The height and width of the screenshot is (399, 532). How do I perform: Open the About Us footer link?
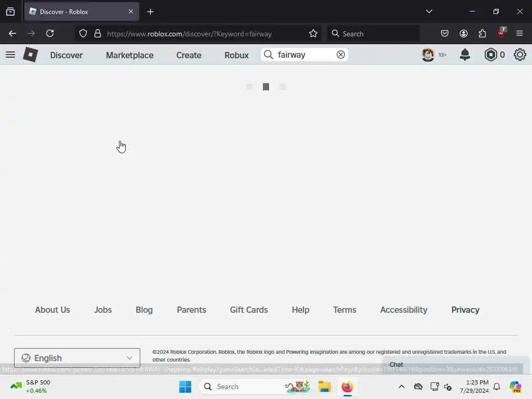52,310
